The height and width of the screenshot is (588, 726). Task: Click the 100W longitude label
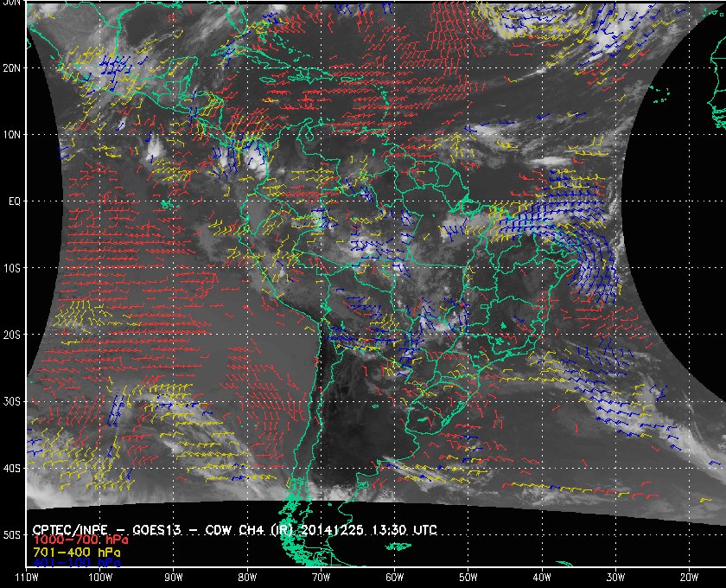pos(100,578)
